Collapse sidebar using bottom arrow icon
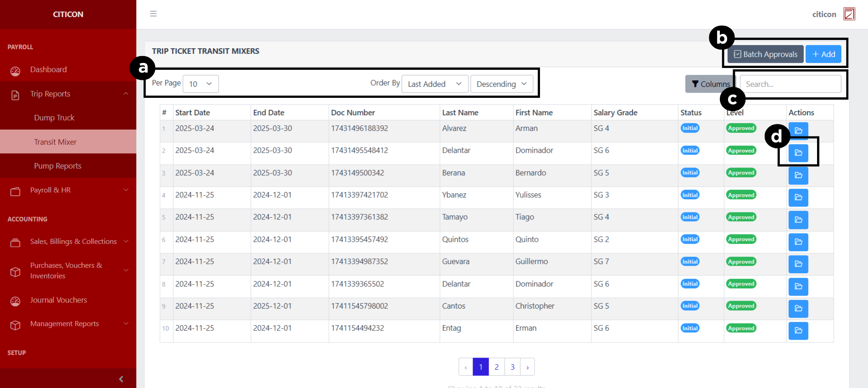 tap(121, 379)
